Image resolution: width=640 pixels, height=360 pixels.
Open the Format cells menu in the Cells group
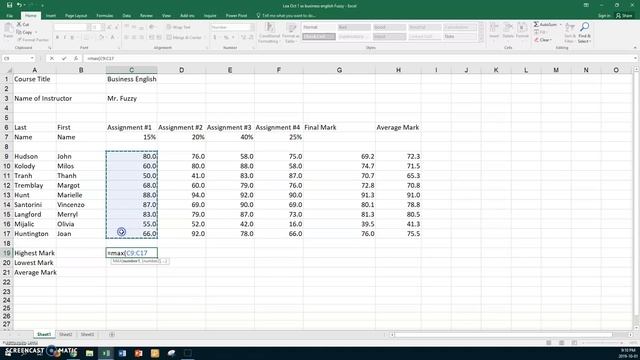(x=522, y=31)
